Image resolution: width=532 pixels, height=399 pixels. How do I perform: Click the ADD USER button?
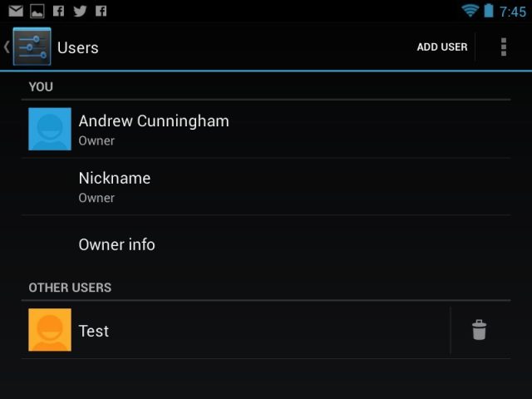click(x=442, y=47)
